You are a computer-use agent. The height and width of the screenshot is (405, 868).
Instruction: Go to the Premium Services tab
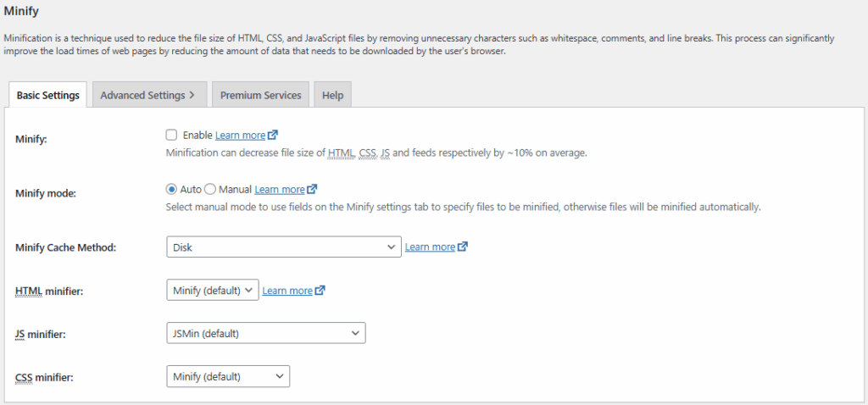click(x=260, y=95)
